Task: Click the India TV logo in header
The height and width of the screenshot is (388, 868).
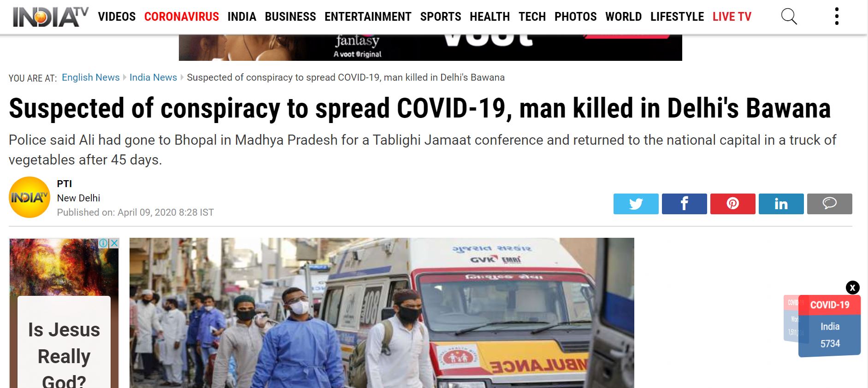Action: click(x=50, y=17)
